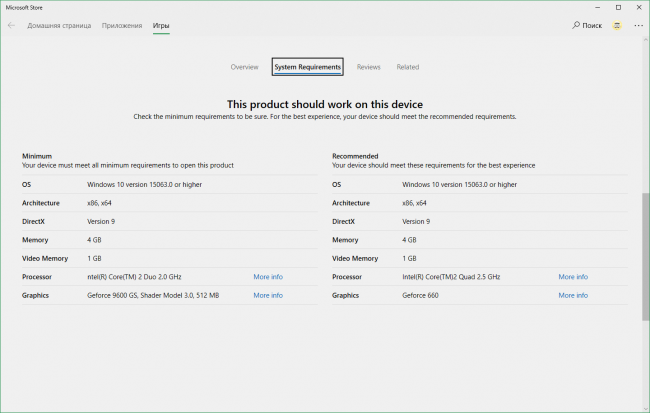The height and width of the screenshot is (413, 650).
Task: Click recommended Video Memory value '1 GB'
Action: 409,258
